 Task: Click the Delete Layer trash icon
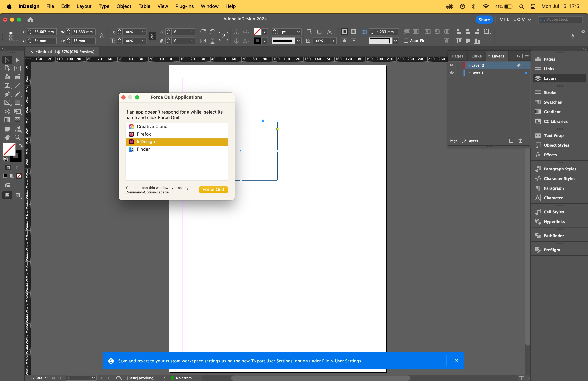520,141
